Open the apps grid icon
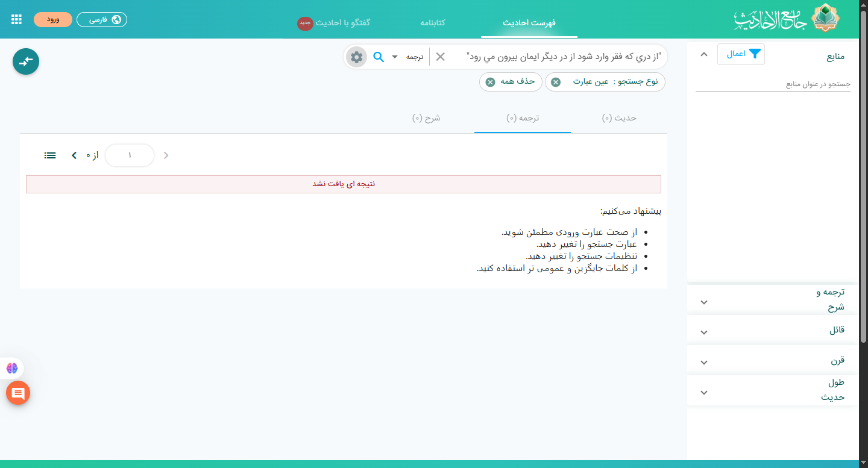The height and width of the screenshot is (468, 868). [x=17, y=19]
